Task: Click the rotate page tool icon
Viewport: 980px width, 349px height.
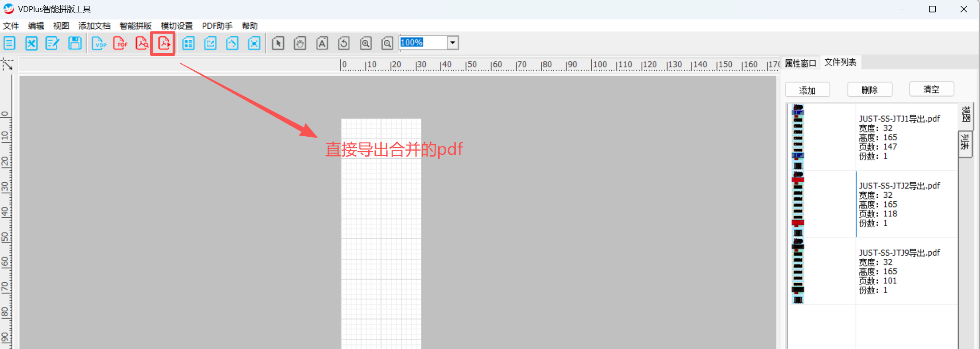Action: (x=343, y=43)
